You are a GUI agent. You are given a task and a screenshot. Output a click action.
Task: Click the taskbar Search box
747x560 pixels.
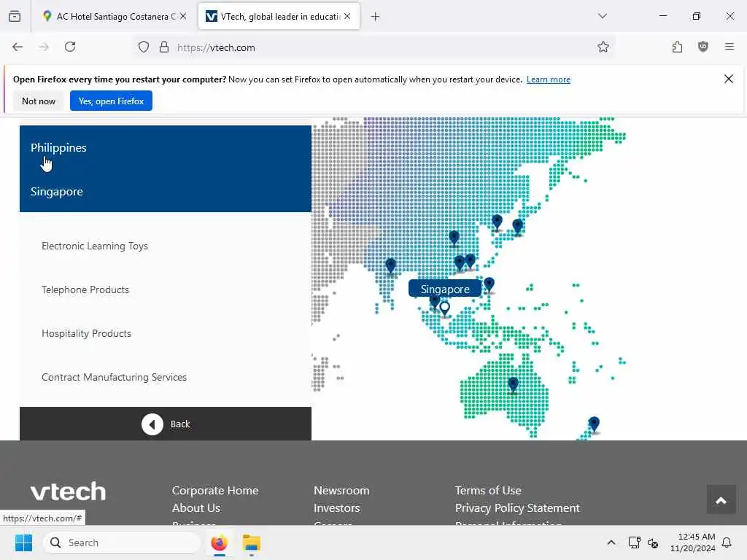click(x=122, y=542)
